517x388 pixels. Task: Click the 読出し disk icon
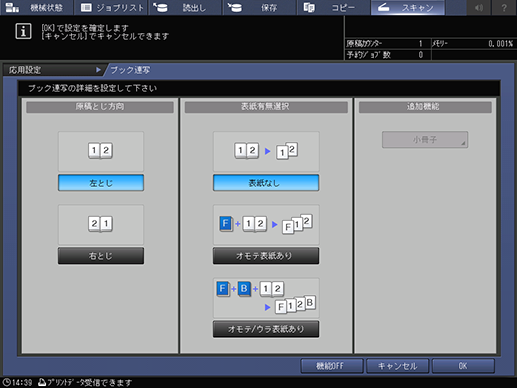point(160,7)
